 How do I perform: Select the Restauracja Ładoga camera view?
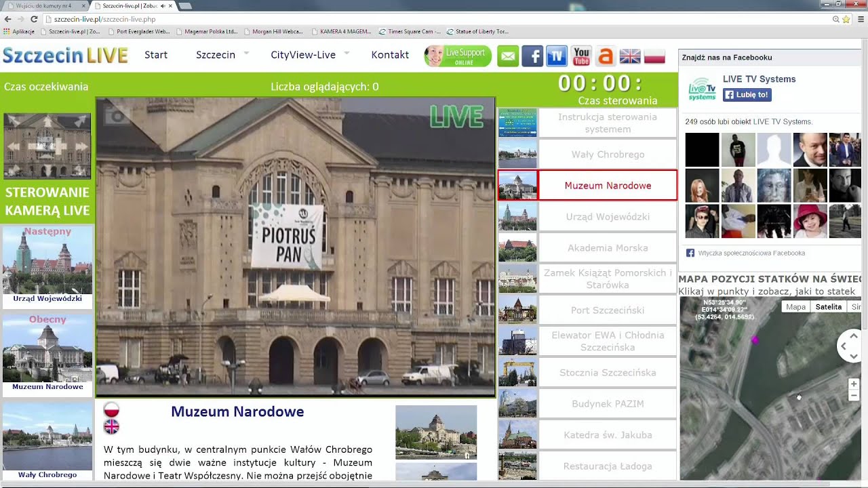pyautogui.click(x=608, y=466)
